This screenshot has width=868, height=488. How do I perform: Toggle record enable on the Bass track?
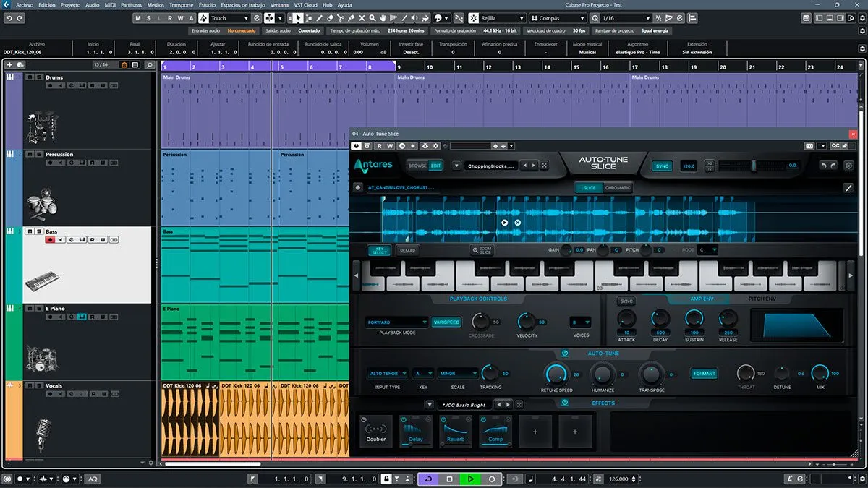point(50,239)
